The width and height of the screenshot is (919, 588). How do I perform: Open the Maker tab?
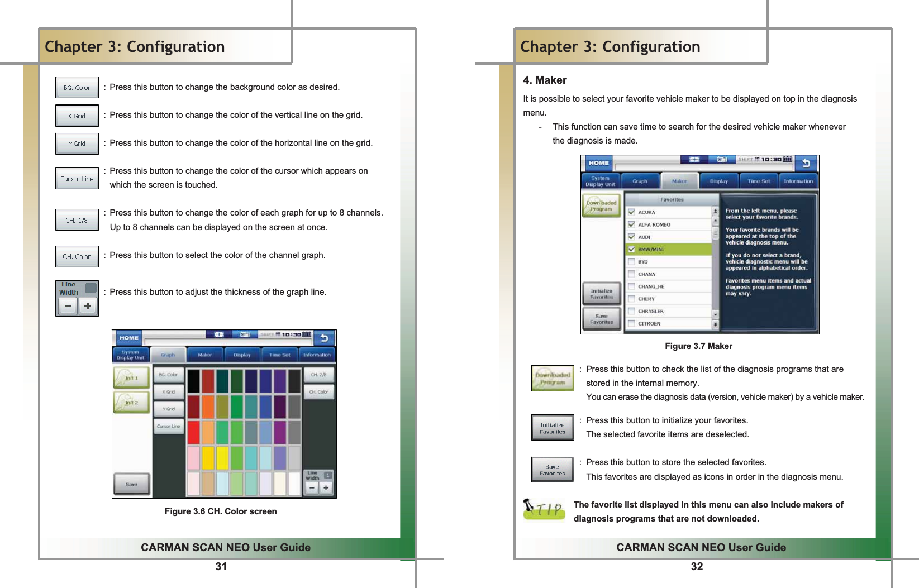coord(679,181)
